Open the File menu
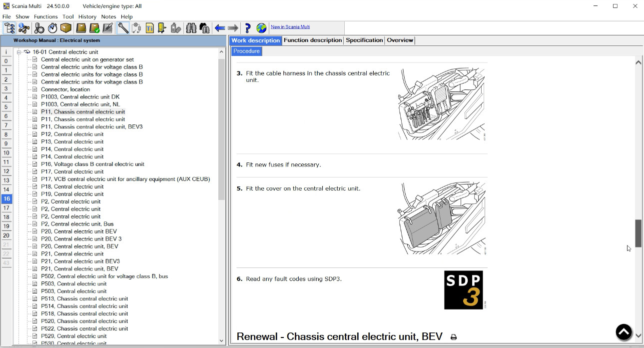 click(6, 16)
